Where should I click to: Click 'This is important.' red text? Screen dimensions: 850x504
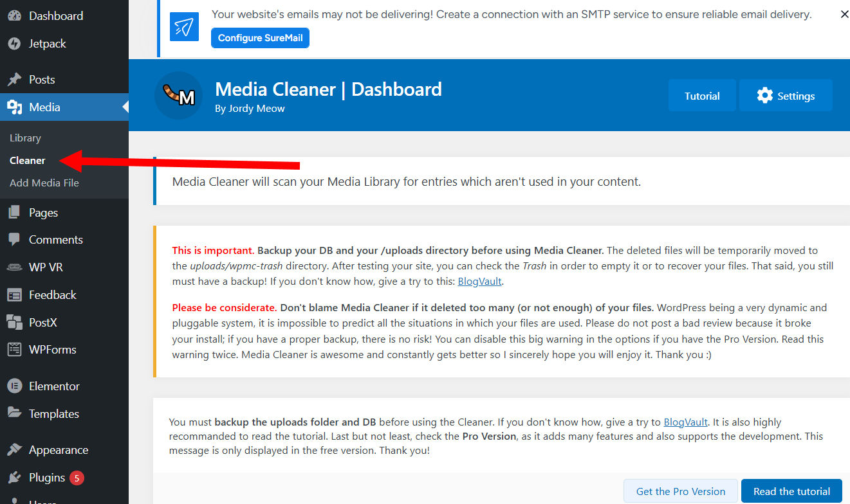(x=214, y=251)
